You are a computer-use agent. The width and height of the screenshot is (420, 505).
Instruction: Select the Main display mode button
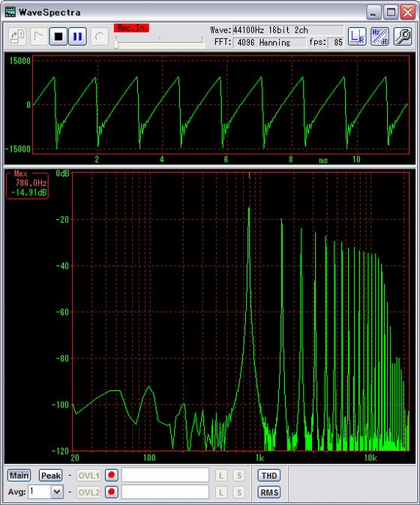[x=19, y=476]
